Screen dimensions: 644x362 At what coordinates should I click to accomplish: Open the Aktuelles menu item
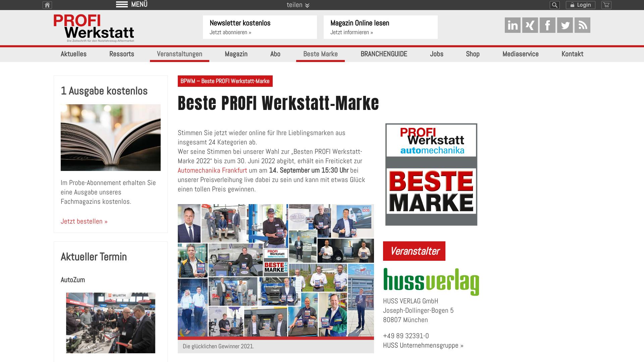click(x=73, y=54)
